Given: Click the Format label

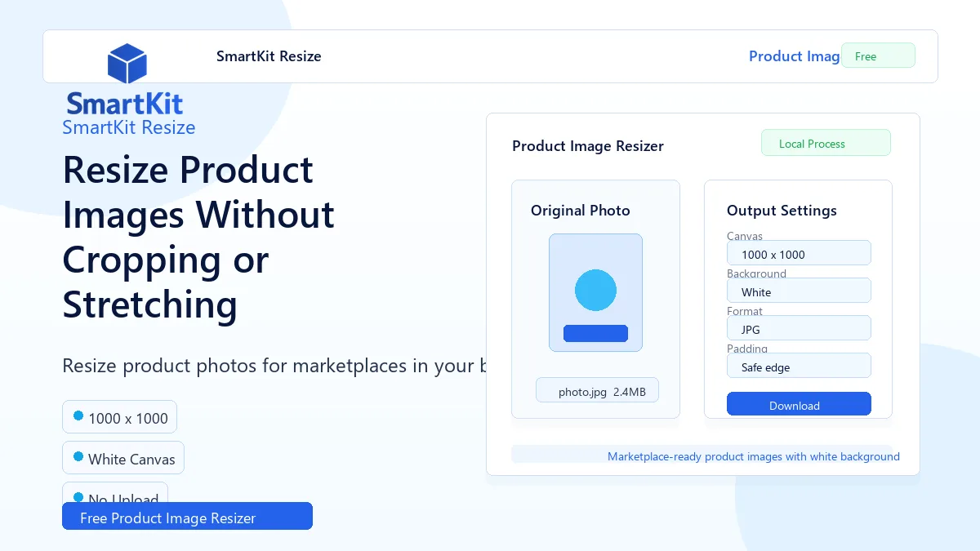Looking at the screenshot, I should coord(745,311).
